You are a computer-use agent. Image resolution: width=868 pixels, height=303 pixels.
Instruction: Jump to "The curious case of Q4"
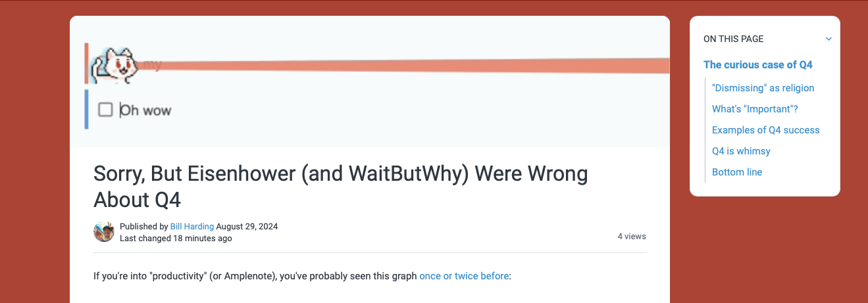(757, 64)
